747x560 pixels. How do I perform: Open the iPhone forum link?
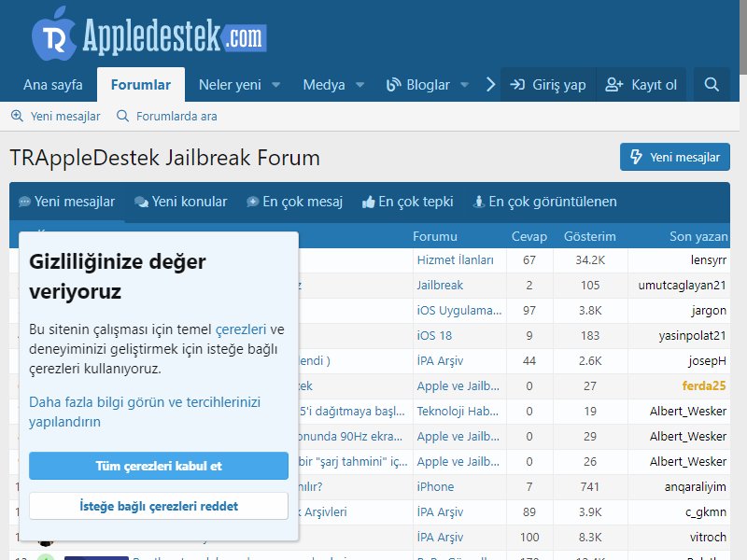[x=435, y=486]
